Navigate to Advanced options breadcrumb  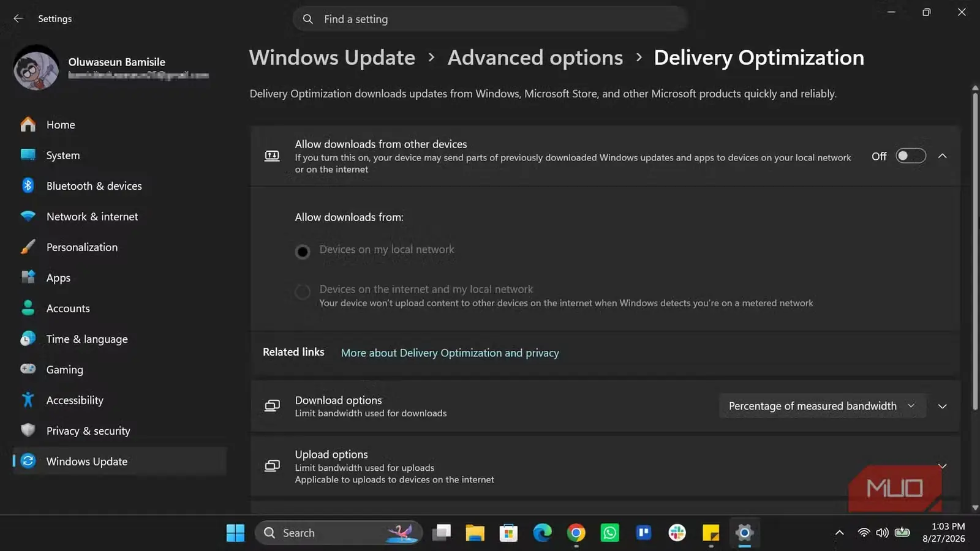[535, 58]
